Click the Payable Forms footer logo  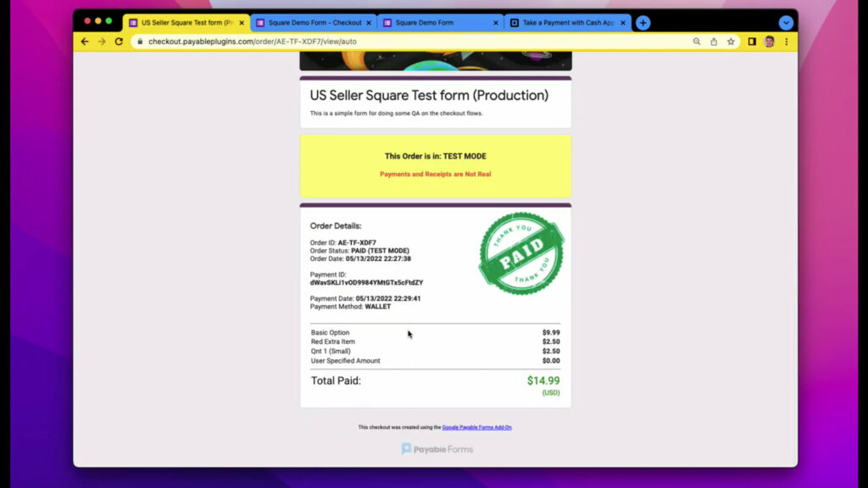[437, 449]
